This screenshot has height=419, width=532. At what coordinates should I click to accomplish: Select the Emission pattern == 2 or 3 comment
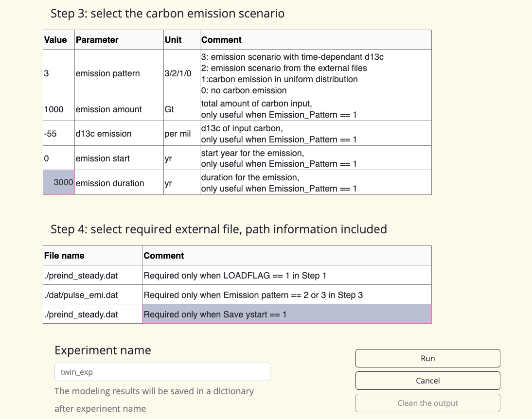286,295
